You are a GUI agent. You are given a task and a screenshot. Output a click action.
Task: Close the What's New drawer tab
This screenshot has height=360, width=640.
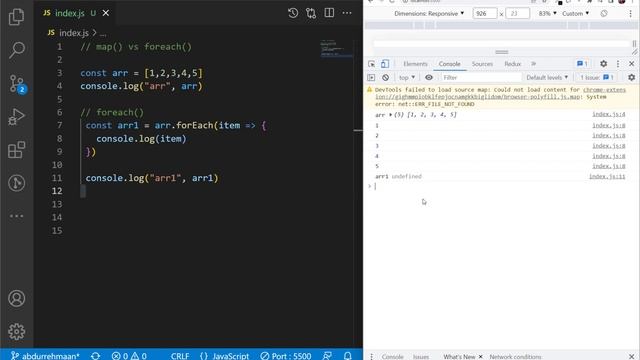pos(480,356)
